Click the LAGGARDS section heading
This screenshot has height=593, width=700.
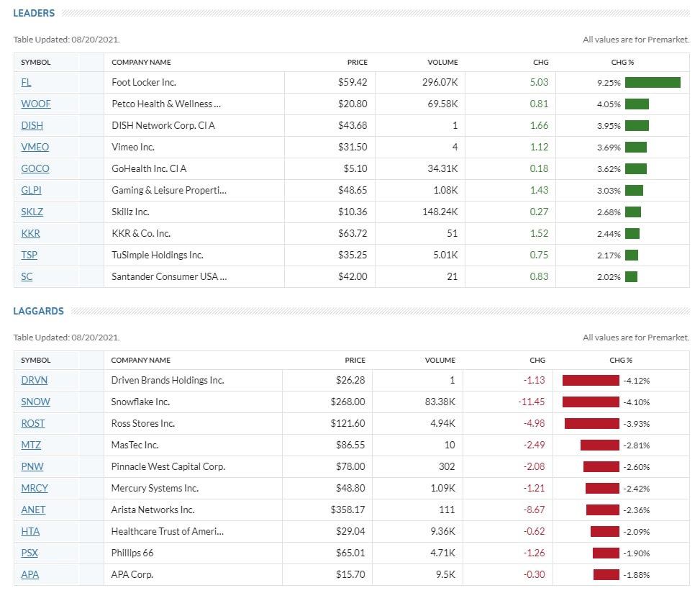38,311
